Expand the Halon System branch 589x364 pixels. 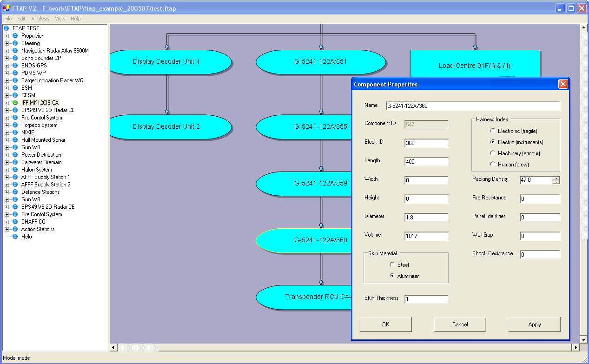pos(7,170)
